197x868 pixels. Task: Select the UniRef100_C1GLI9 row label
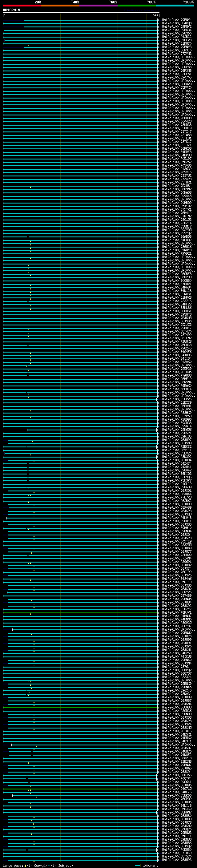(x=177, y=484)
